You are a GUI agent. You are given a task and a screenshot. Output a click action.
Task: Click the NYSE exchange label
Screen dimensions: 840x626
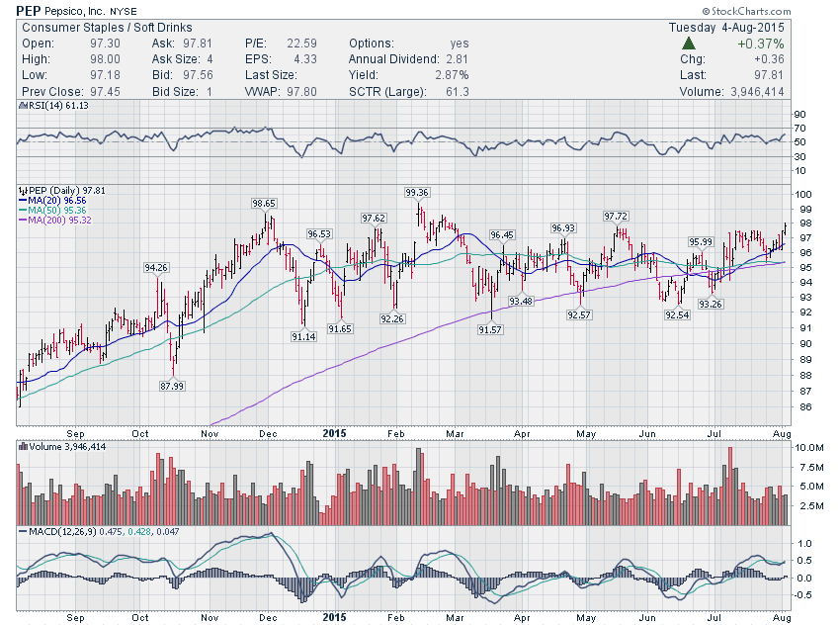124,11
